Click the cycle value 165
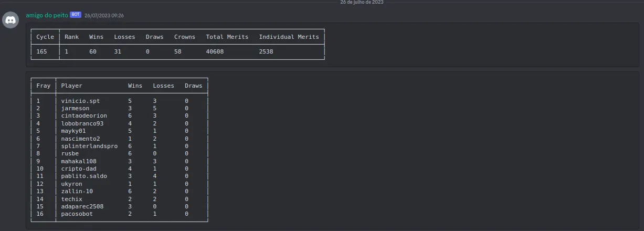Screen dimensions: 644x231 pyautogui.click(x=41, y=51)
